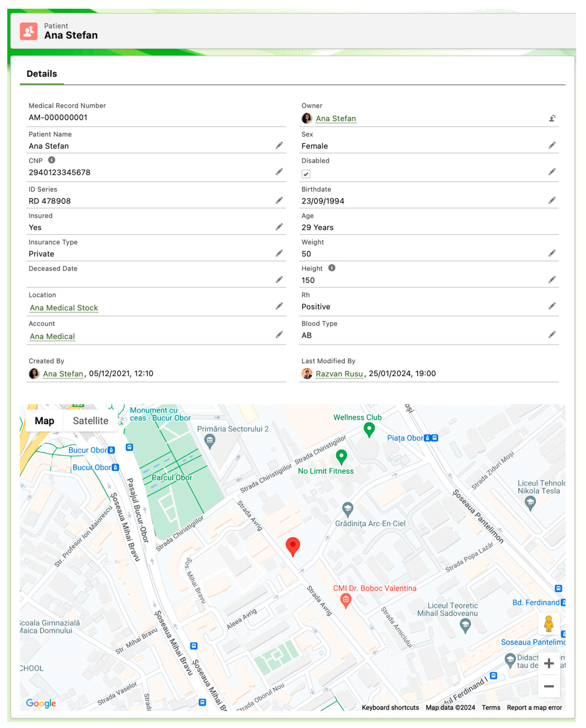Edit the CNP field via pencil icon
This screenshot has width=586, height=728.
[279, 172]
